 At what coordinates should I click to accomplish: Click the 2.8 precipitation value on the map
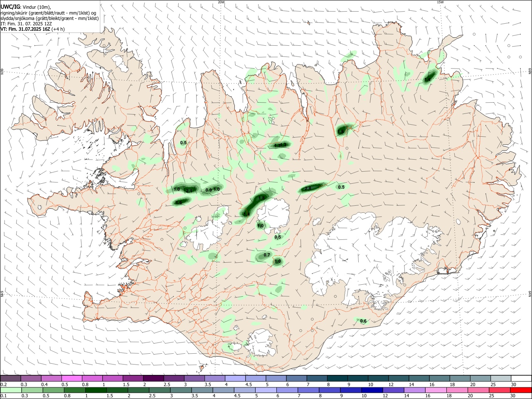click(308, 189)
